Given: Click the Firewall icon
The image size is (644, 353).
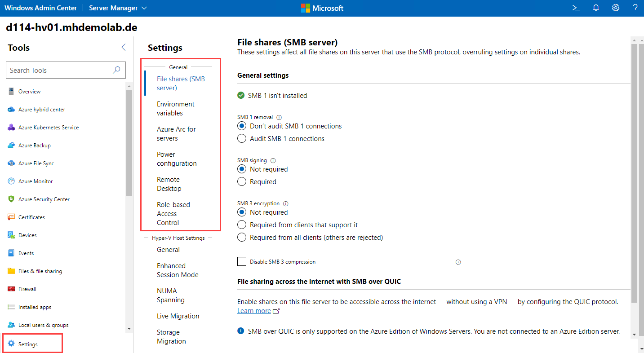Looking at the screenshot, I should point(11,289).
